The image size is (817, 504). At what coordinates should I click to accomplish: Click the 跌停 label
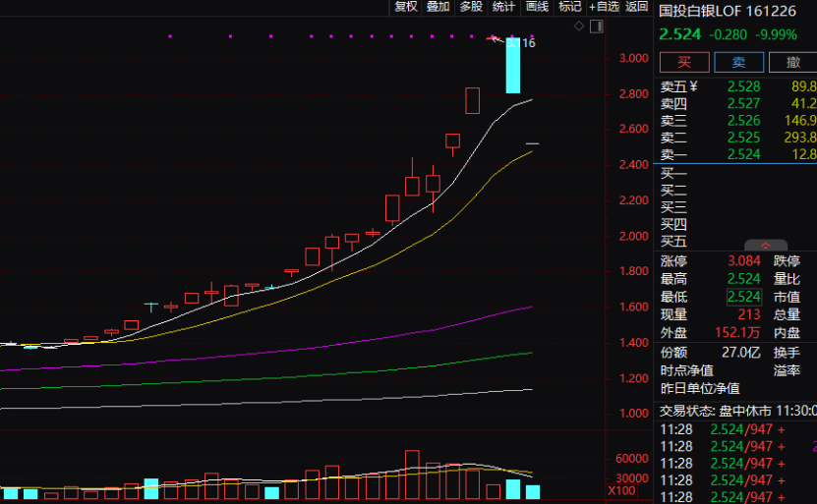tap(787, 261)
